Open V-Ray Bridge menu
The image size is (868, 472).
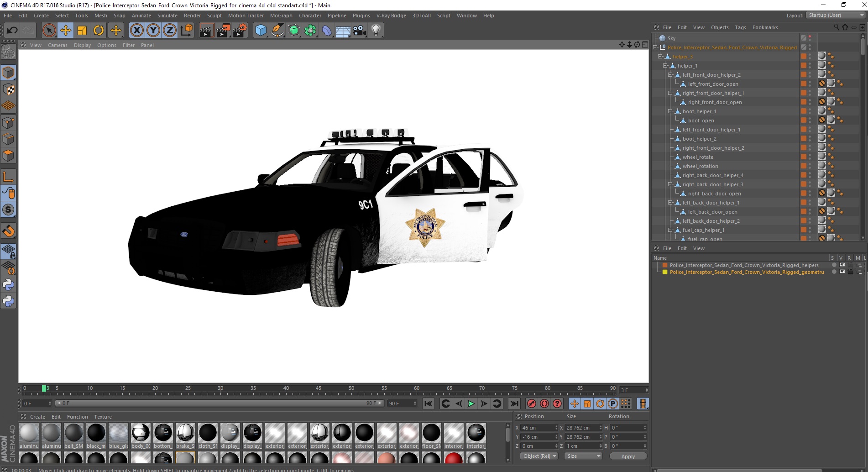[x=391, y=16]
